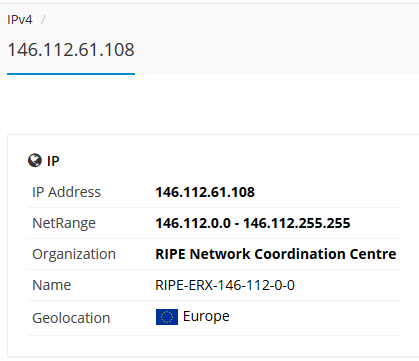This screenshot has width=419, height=361.
Task: Click the globe icon beside the IP heading
Action: click(35, 160)
